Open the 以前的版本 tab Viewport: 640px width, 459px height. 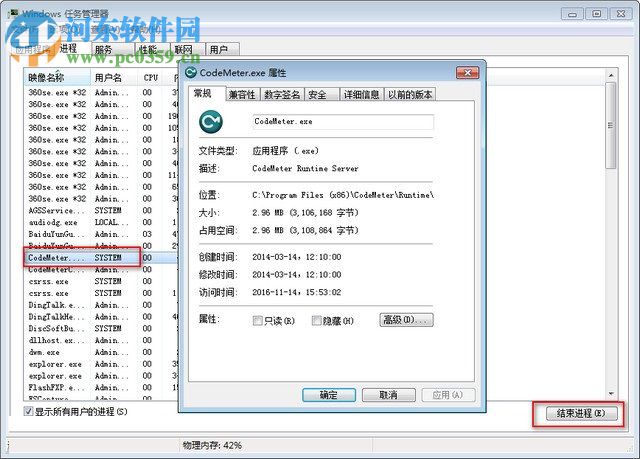(x=410, y=95)
